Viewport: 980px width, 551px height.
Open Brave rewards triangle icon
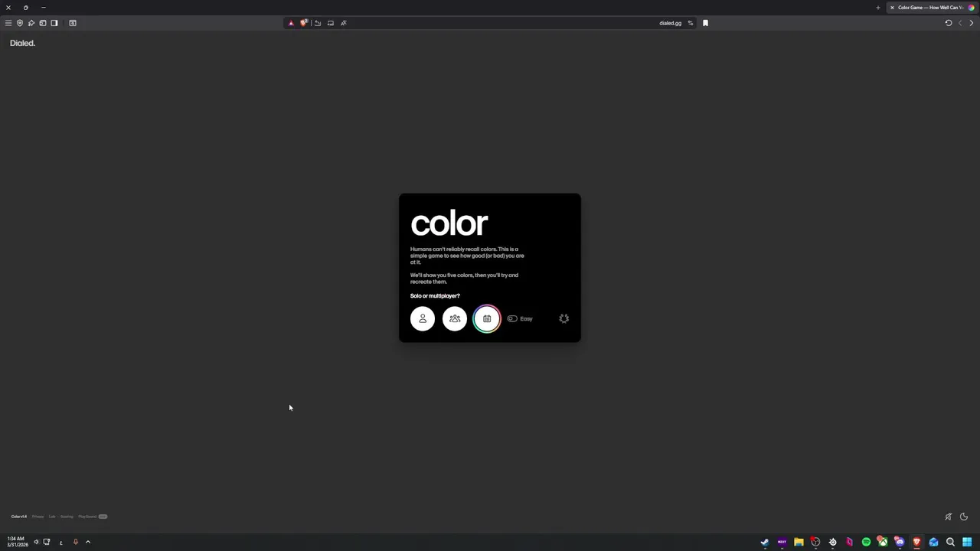point(291,23)
